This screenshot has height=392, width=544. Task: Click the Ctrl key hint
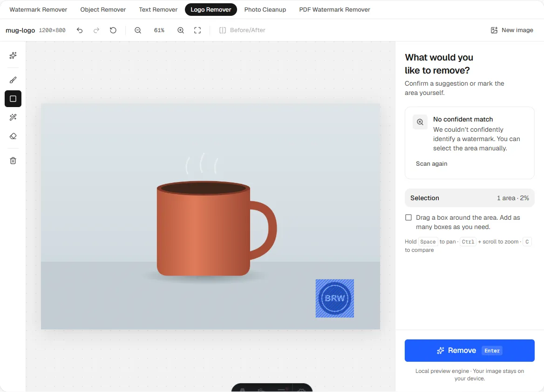tap(468, 242)
